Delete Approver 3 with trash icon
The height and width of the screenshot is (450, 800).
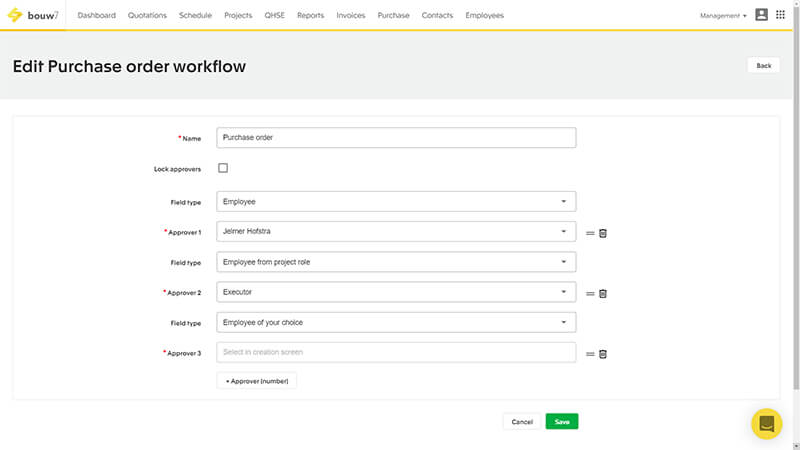pos(603,353)
